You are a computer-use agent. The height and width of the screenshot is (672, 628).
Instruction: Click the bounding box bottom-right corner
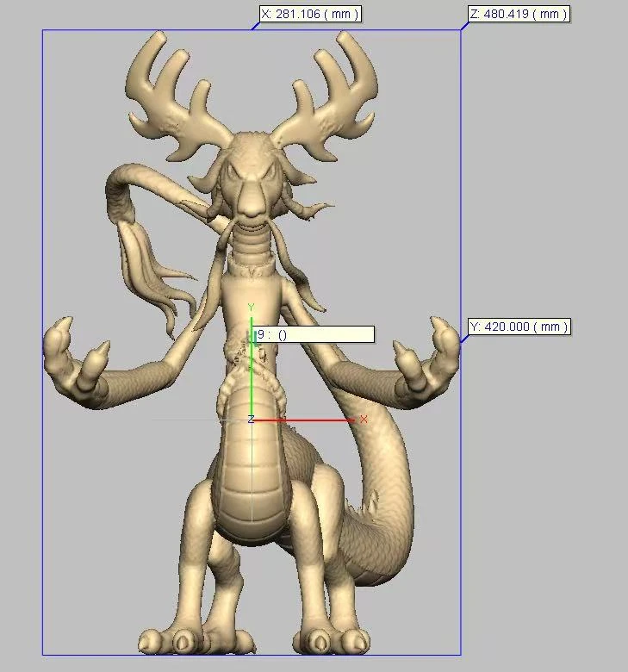[460, 655]
